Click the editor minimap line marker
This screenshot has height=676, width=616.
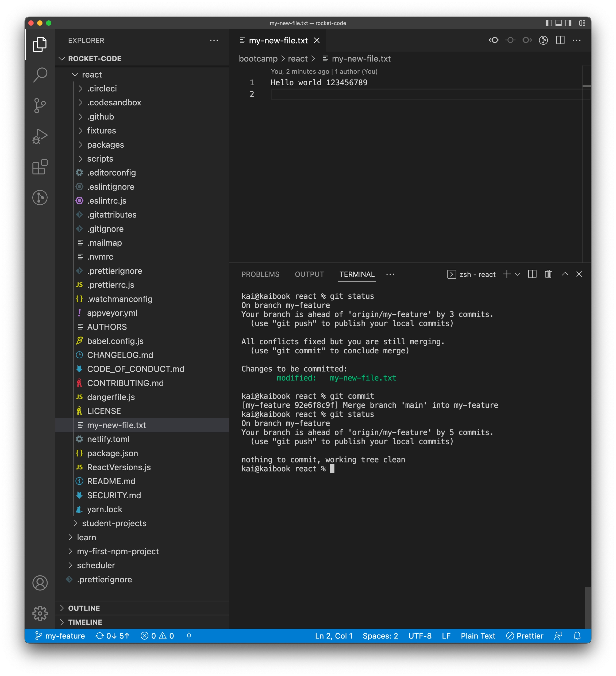coord(587,86)
